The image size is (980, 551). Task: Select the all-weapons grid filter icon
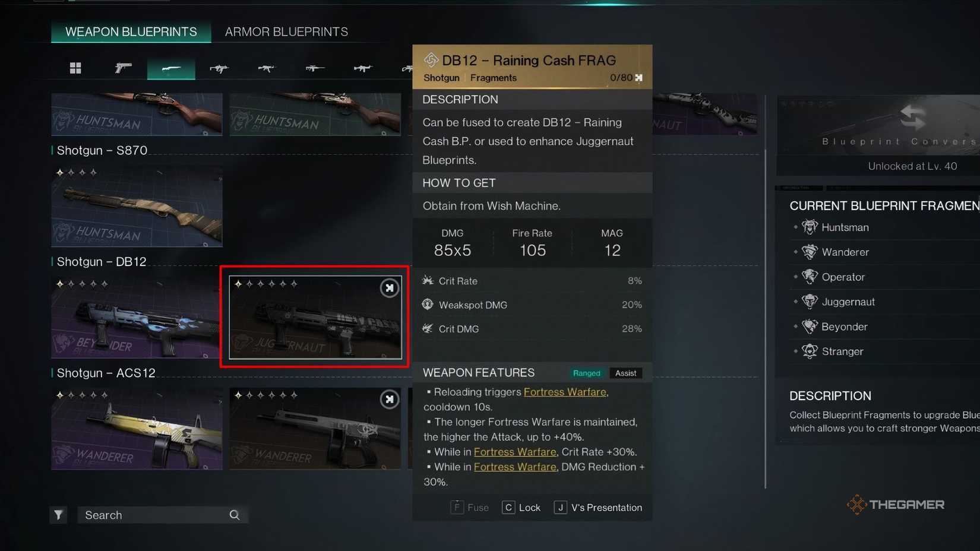tap(75, 68)
